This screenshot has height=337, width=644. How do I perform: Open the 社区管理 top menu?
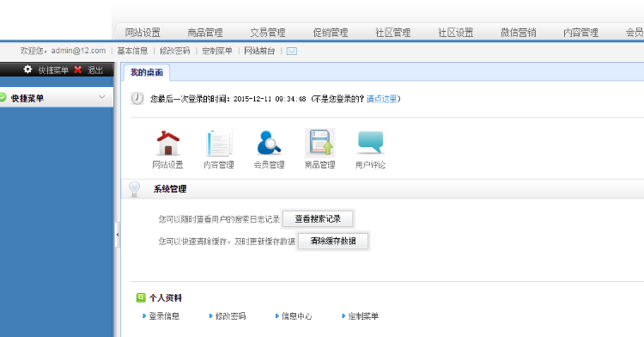tap(393, 33)
